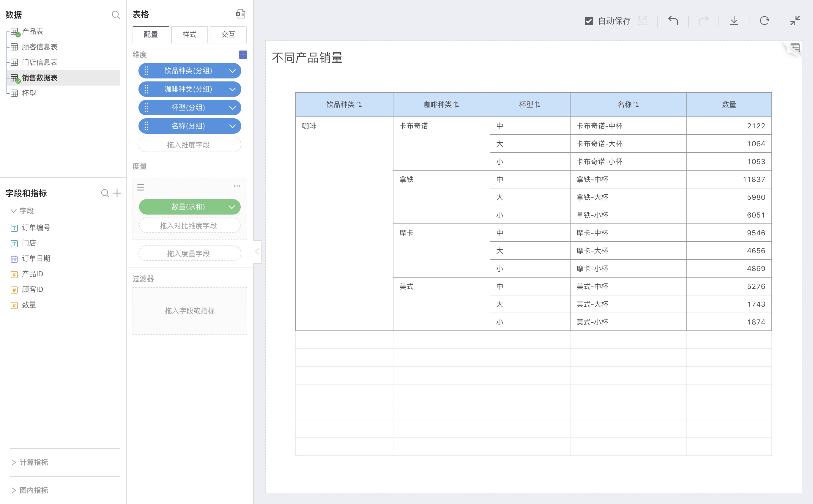
Task: Select the 顾客ID field
Action: (32, 289)
